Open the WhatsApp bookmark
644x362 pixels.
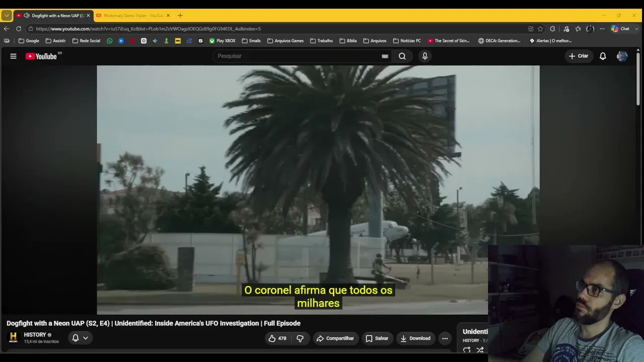(110, 41)
